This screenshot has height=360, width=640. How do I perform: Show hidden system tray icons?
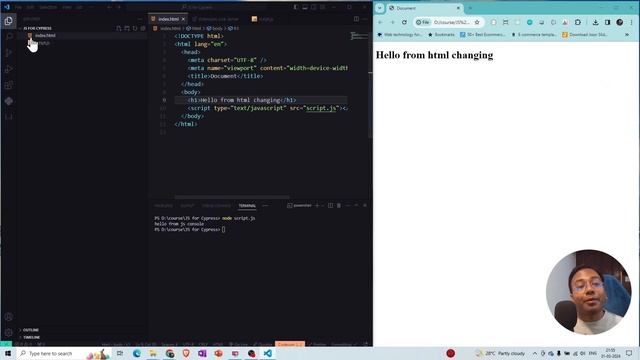(535, 353)
